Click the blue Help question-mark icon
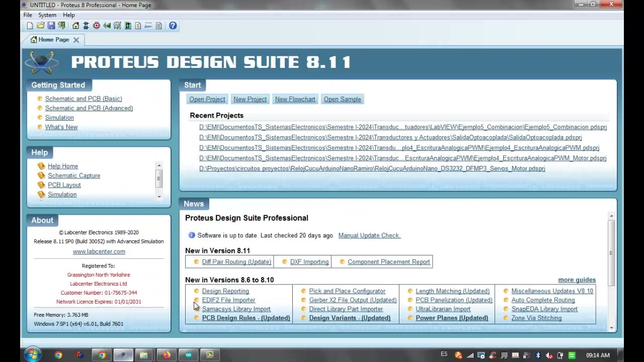644x362 pixels. pos(173,26)
